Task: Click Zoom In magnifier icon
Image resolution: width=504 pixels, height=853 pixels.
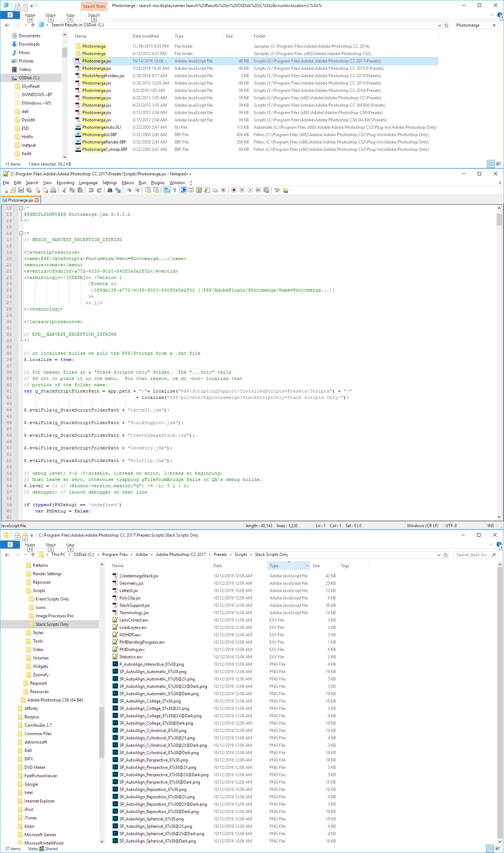Action: click(x=129, y=190)
